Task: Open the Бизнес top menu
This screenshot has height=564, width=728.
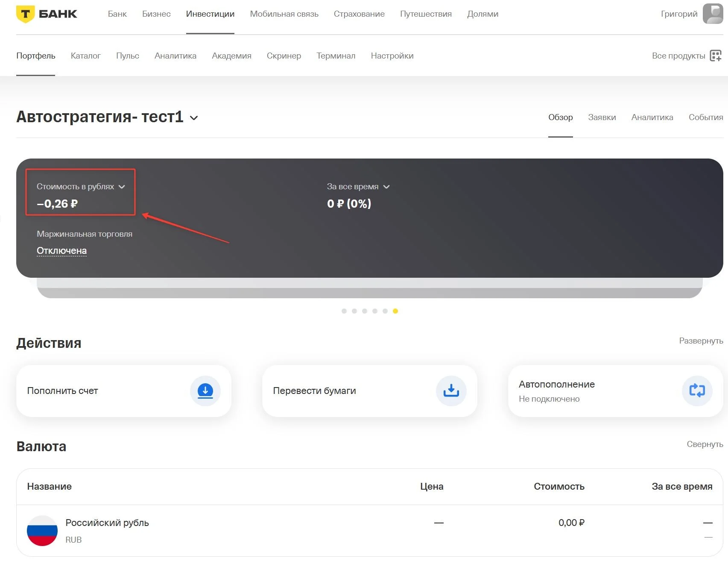Action: pos(156,14)
